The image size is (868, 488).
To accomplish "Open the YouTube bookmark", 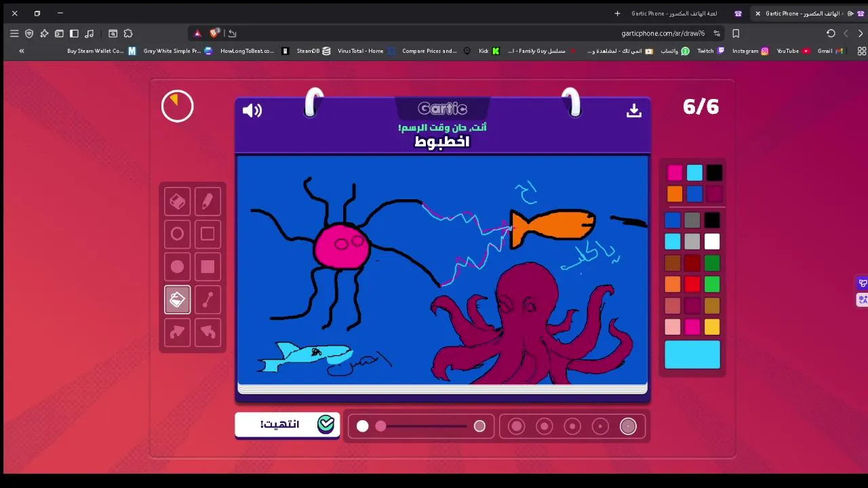I will [x=793, y=51].
